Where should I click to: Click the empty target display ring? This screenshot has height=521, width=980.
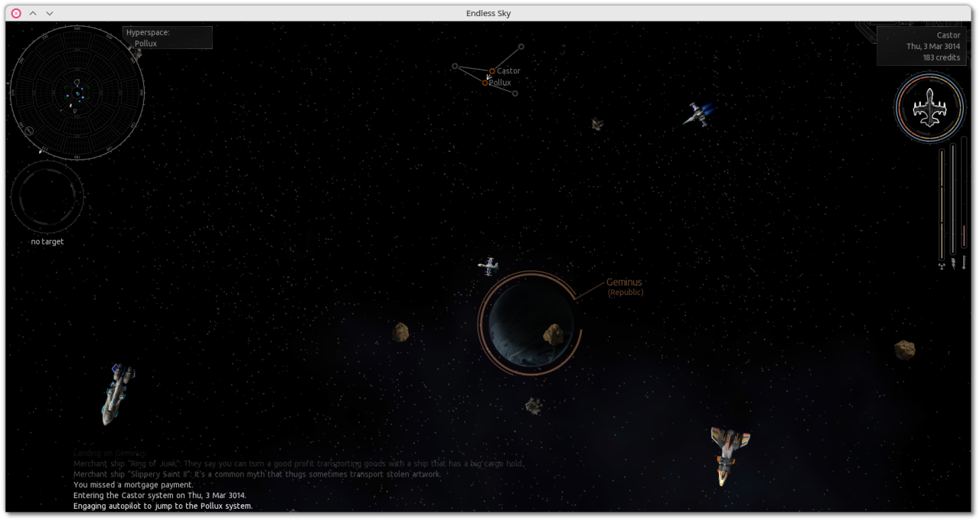[47, 197]
